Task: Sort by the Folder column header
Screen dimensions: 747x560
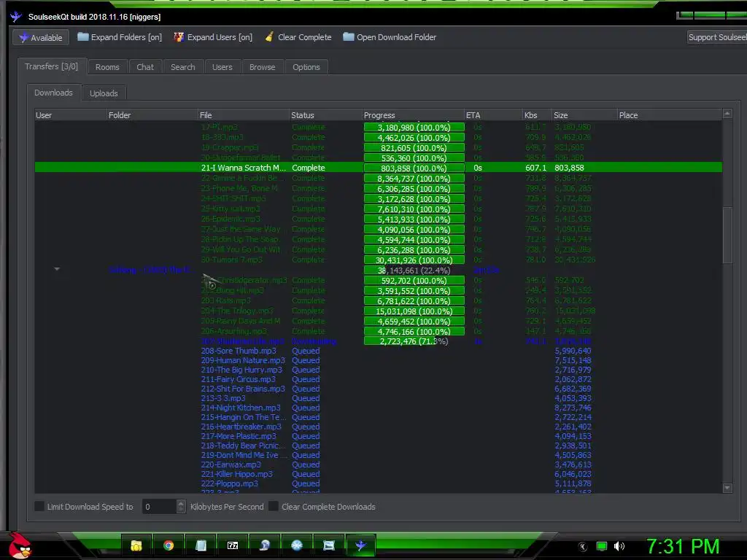Action: [x=152, y=115]
